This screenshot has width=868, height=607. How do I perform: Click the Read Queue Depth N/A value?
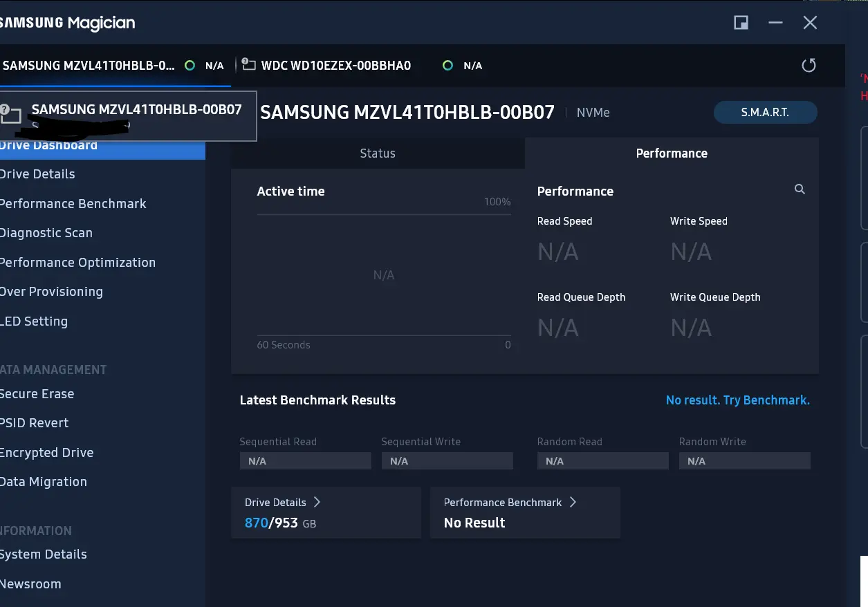click(558, 328)
